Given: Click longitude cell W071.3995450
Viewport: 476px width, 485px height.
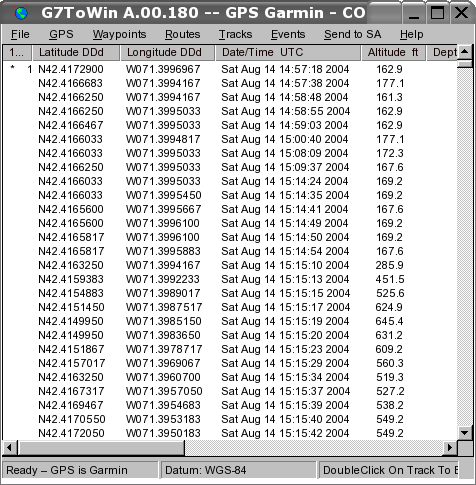Looking at the screenshot, I should point(164,195).
